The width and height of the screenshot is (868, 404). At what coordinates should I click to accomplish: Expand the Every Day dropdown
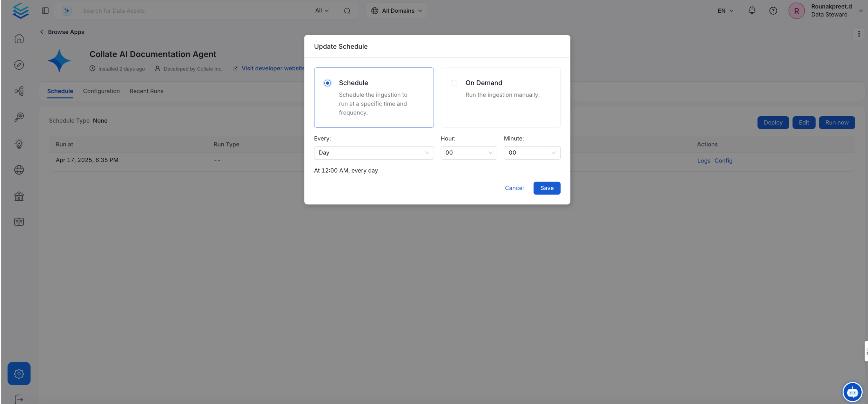coord(373,153)
